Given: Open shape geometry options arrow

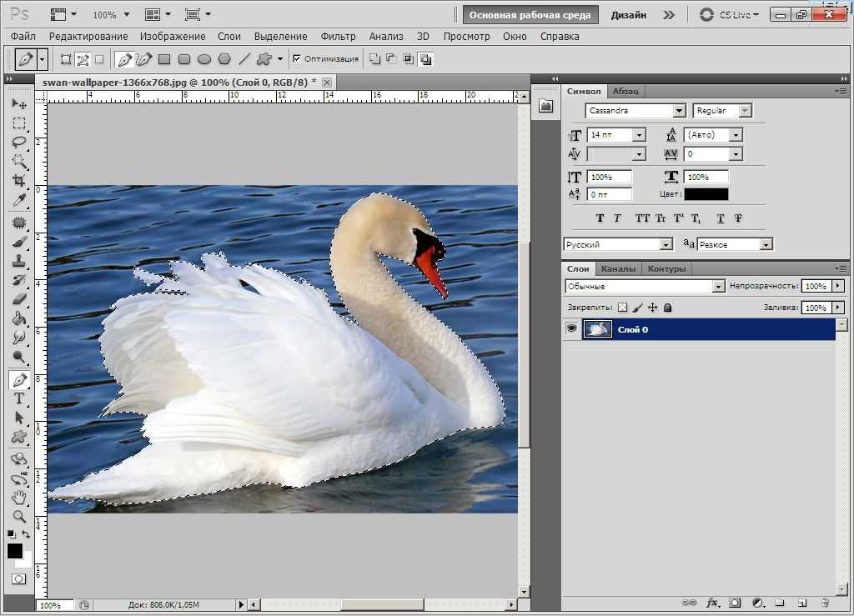Looking at the screenshot, I should tap(280, 59).
